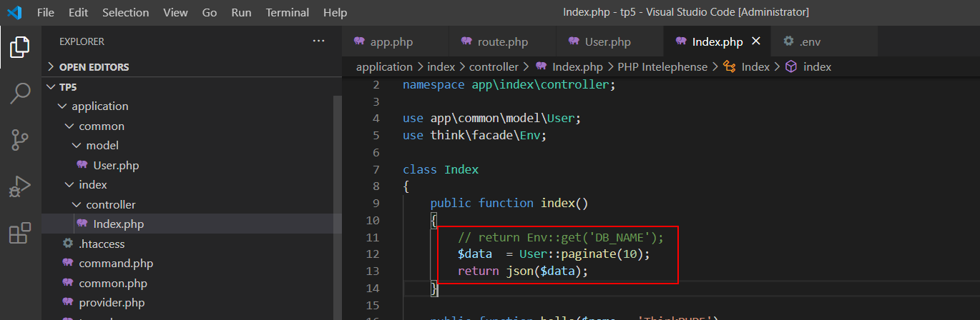Click the Index.php breadcrumb segment
The height and width of the screenshot is (320, 980).
pyautogui.click(x=578, y=66)
